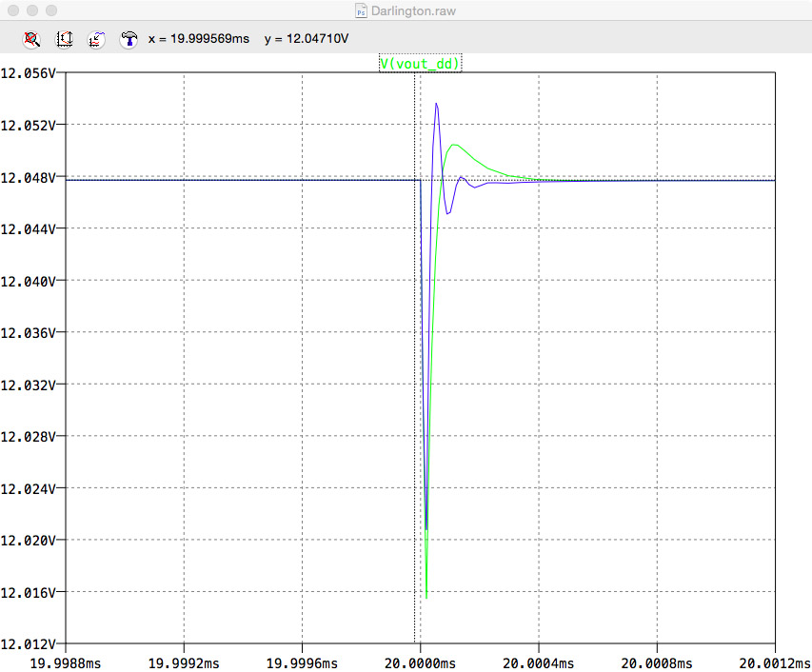Click the y = 12.04710V cursor readout
812x672 pixels.
pyautogui.click(x=307, y=39)
